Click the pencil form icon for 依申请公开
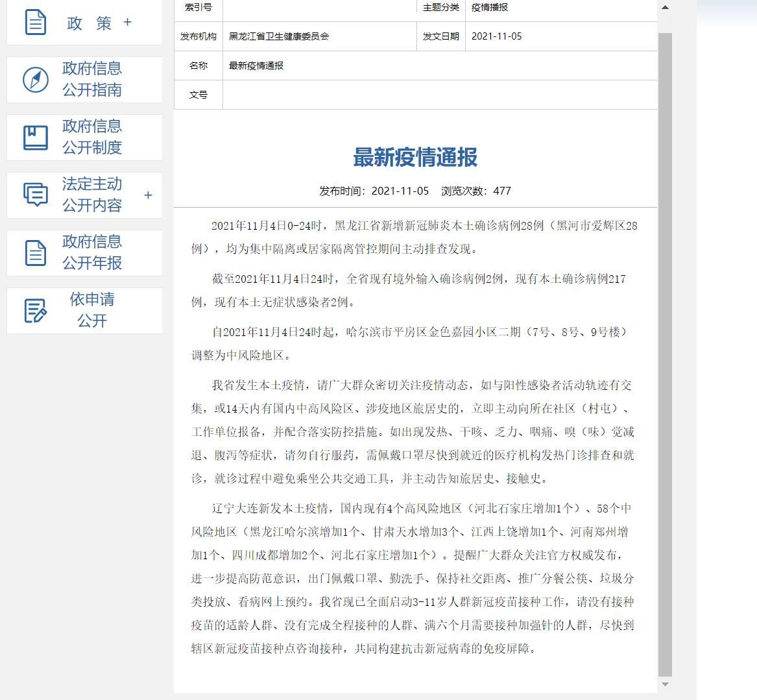Viewport: 757px width, 700px height. click(x=36, y=310)
